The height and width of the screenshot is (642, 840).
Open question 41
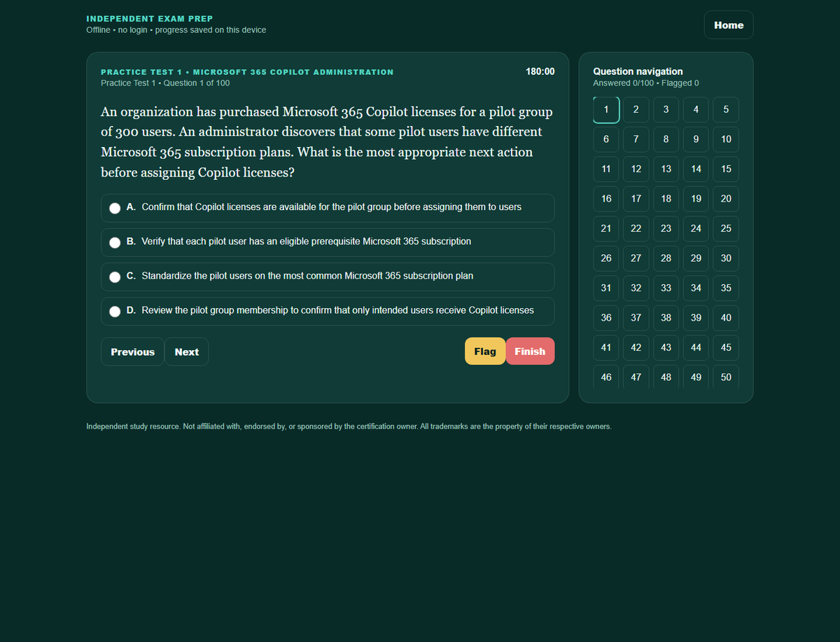pyautogui.click(x=606, y=347)
